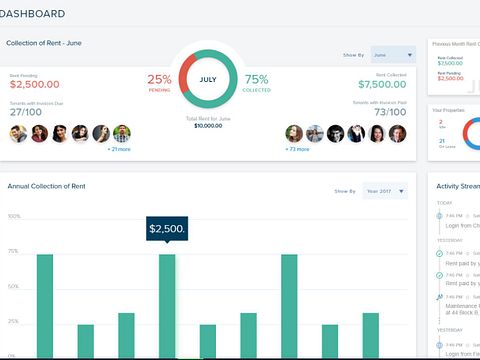
Task: Click $7,500.00 in Previous Month Rent card
Action: [450, 63]
